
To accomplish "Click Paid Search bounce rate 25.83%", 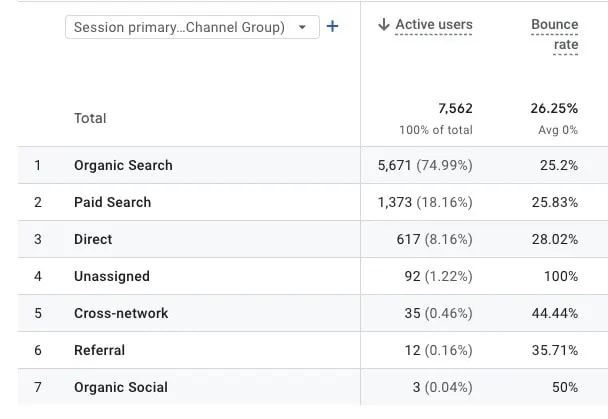I will [554, 202].
